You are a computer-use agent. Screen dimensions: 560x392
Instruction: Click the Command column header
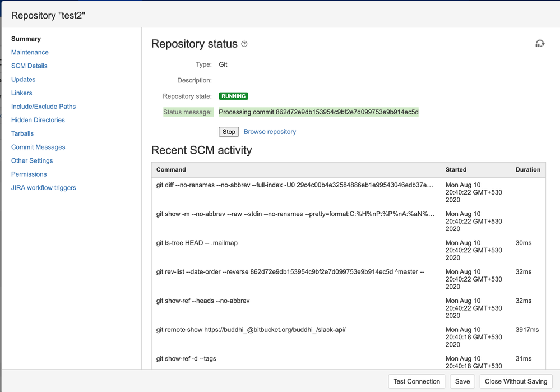[171, 170]
